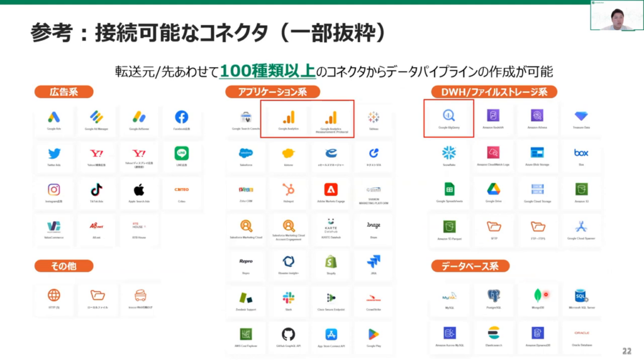Select the DWH/ファイルストレージ系 category label
The height and width of the screenshot is (362, 644).
(494, 92)
